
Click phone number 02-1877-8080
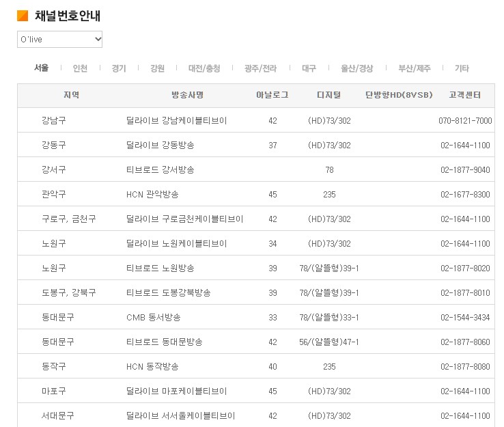(x=465, y=367)
